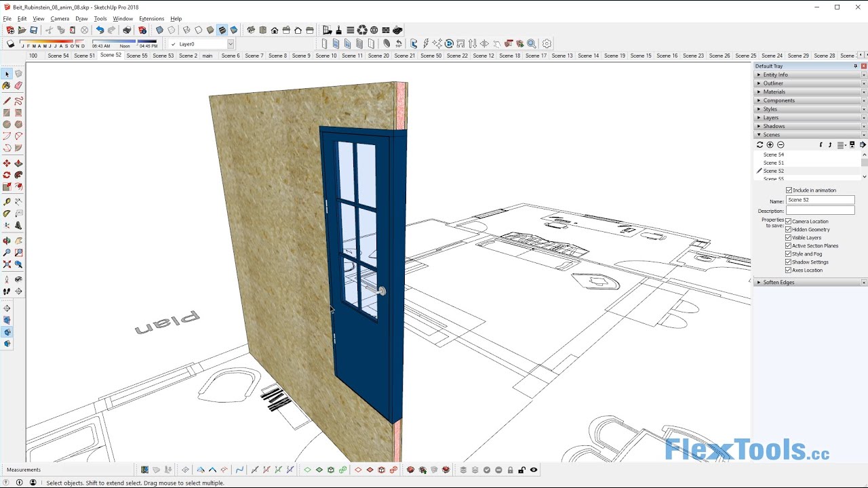This screenshot has height=488, width=868.
Task: Add a new scene with plus icon
Action: 770,144
